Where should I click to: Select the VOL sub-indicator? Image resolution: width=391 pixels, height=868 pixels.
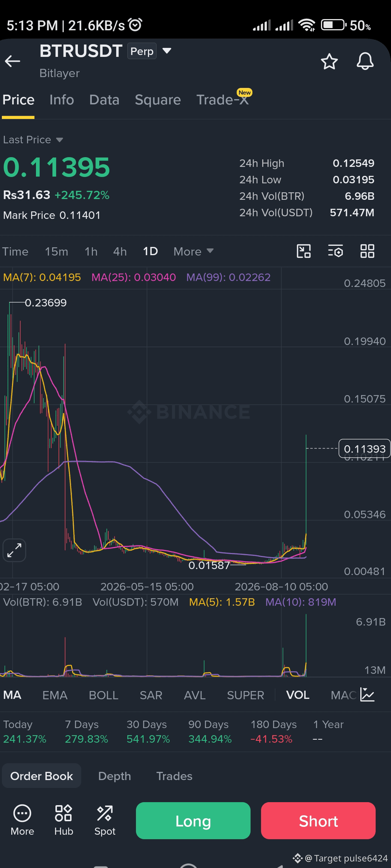tap(298, 695)
